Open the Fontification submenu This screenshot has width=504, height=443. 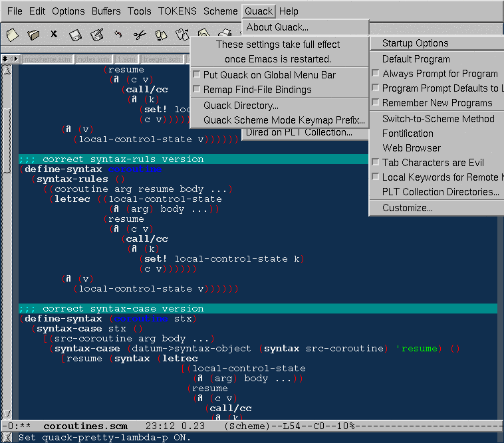click(x=408, y=133)
